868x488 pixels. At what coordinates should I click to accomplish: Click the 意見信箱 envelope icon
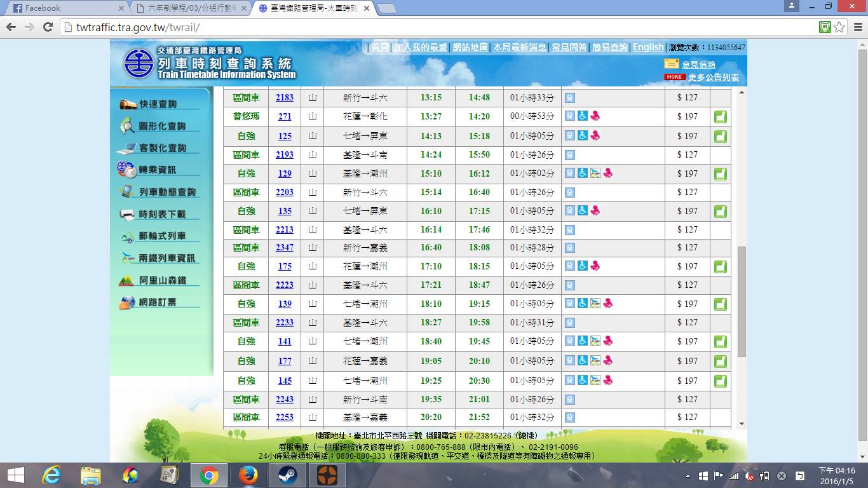click(x=671, y=64)
